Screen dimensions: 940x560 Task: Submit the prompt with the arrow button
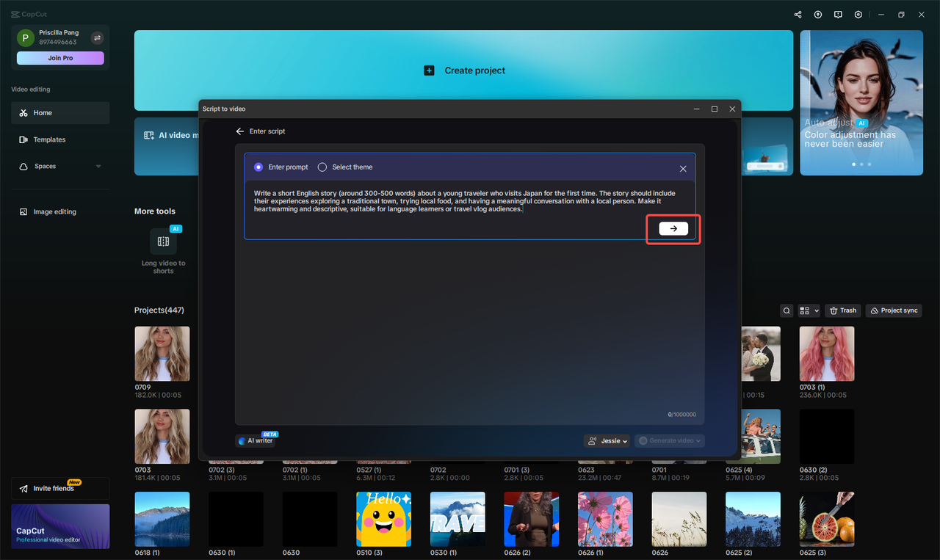[x=673, y=228]
